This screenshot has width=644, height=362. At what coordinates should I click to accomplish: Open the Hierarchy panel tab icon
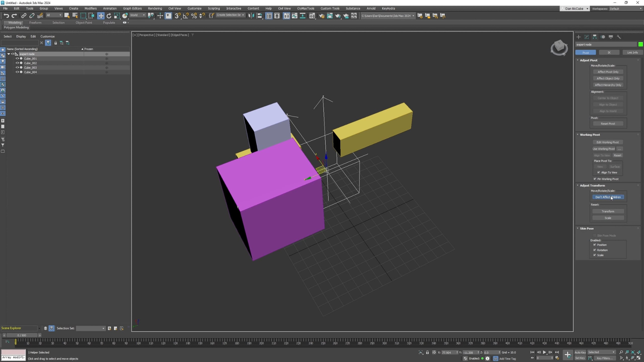(x=594, y=37)
